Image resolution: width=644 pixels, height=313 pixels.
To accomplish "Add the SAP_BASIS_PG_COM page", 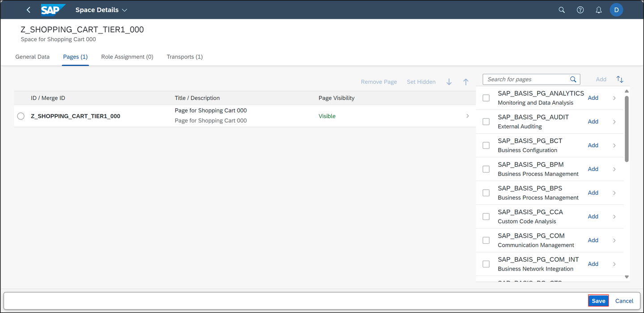I will pos(593,240).
